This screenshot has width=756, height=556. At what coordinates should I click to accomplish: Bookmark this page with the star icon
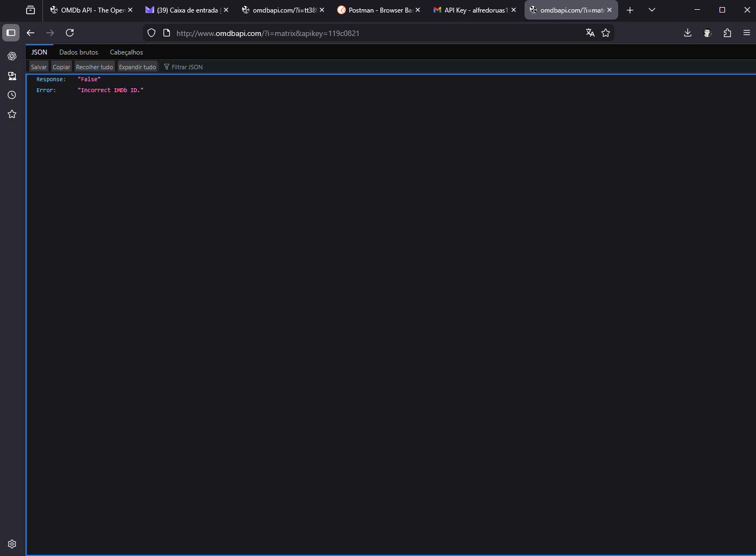coord(606,33)
